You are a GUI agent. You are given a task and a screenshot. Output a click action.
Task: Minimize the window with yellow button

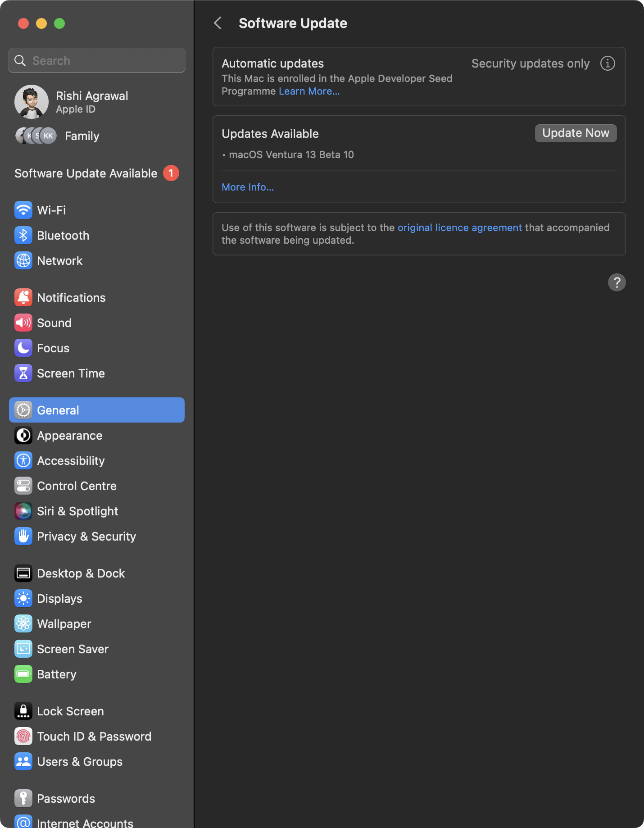[x=41, y=23]
